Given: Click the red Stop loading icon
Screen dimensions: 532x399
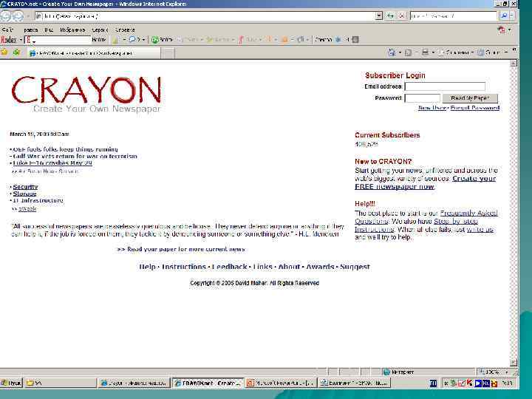Looking at the screenshot, I should (x=402, y=16).
